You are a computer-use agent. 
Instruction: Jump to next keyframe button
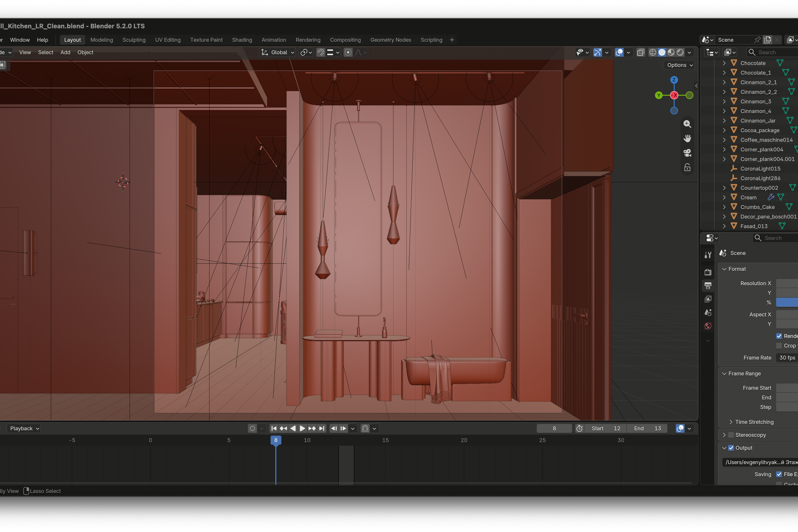pos(312,429)
